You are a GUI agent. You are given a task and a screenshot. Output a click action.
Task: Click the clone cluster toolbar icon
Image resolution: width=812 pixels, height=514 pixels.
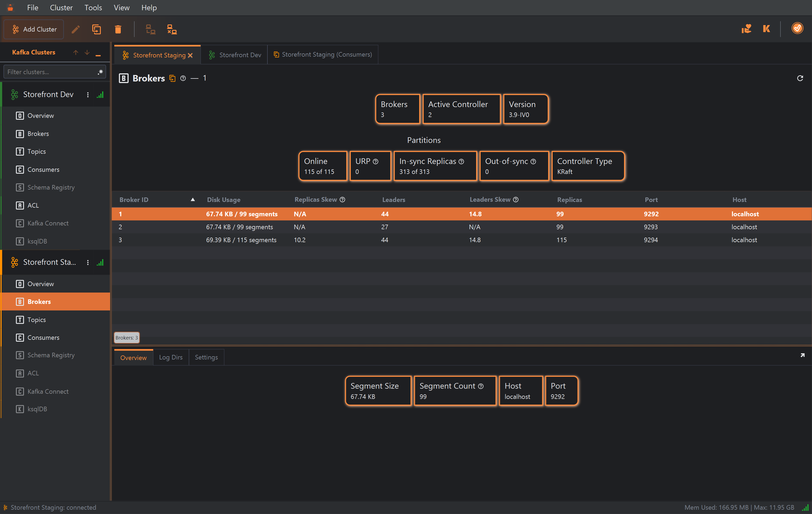point(97,29)
